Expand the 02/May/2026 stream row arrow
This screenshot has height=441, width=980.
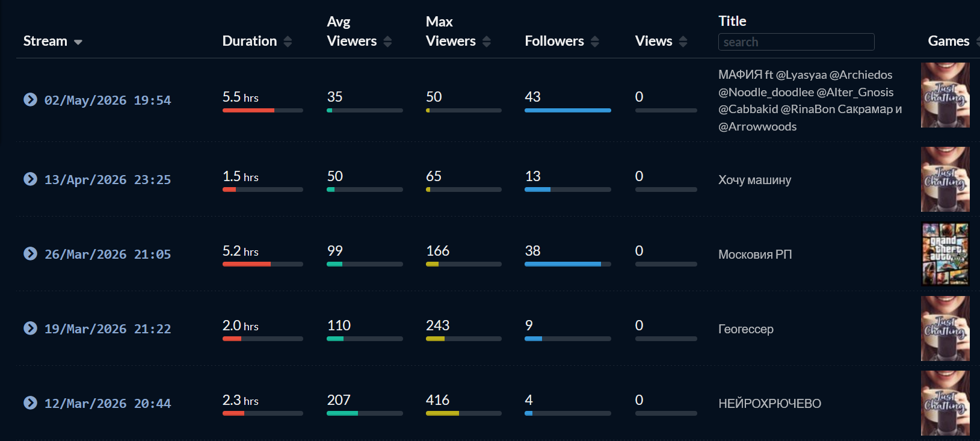coord(30,99)
